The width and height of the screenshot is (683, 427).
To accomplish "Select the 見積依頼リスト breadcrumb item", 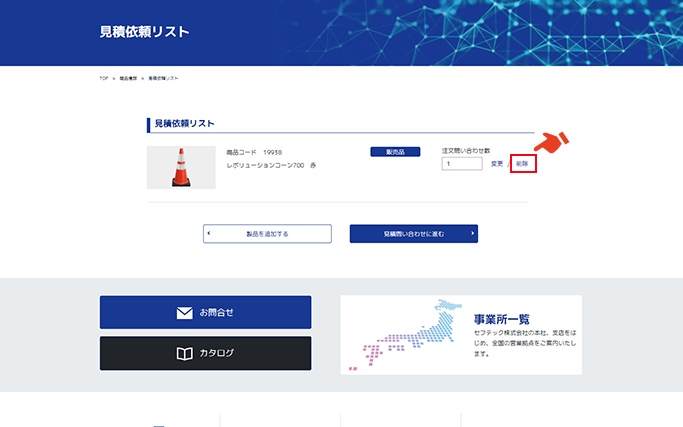I will click(163, 78).
